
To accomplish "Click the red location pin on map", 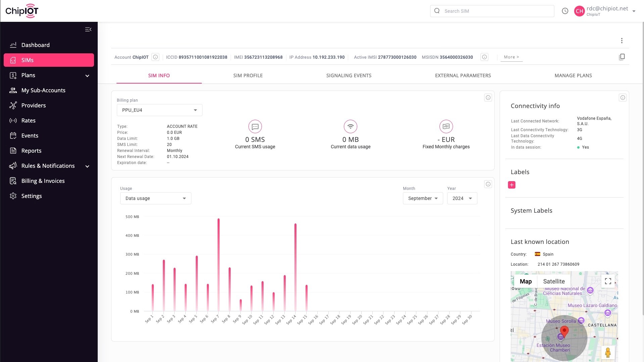I will coord(564,331).
